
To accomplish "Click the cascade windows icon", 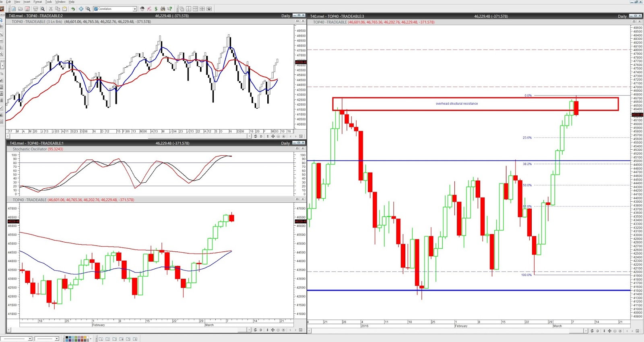I will click(182, 9).
